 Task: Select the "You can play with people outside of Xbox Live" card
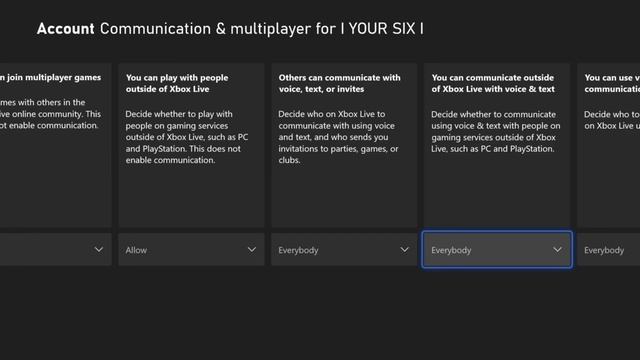pos(191,145)
